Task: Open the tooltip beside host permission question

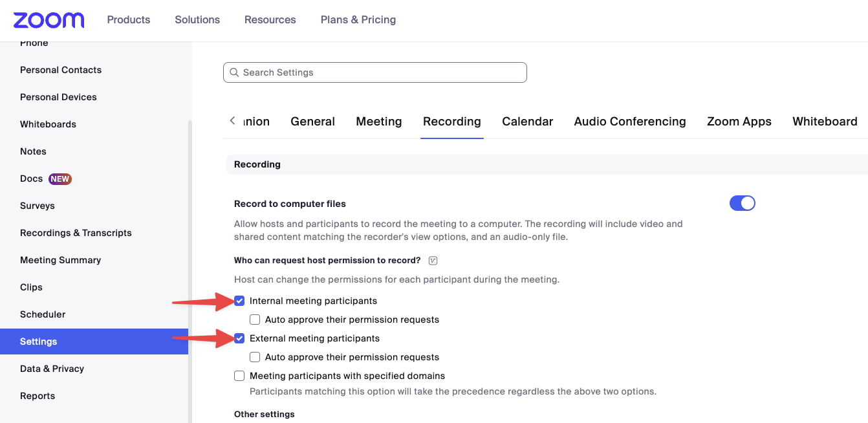Action: pos(432,260)
